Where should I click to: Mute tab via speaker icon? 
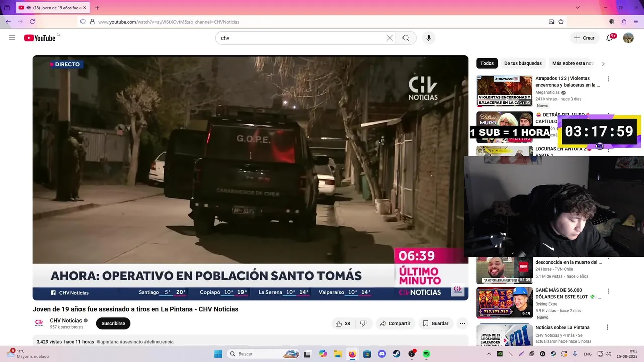point(28,8)
